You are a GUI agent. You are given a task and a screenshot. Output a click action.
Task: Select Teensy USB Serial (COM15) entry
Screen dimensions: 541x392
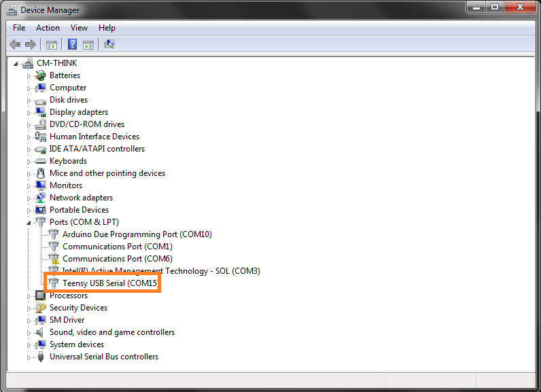pos(109,283)
